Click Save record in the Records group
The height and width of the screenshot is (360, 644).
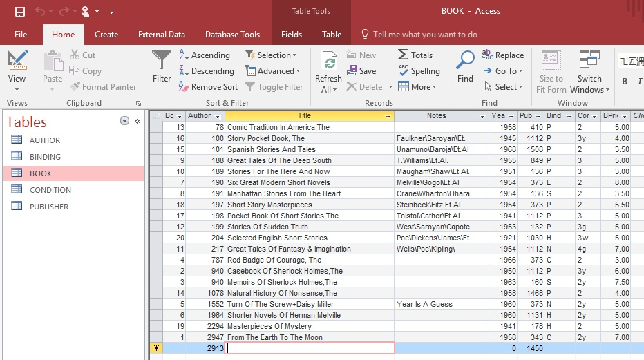click(x=361, y=71)
